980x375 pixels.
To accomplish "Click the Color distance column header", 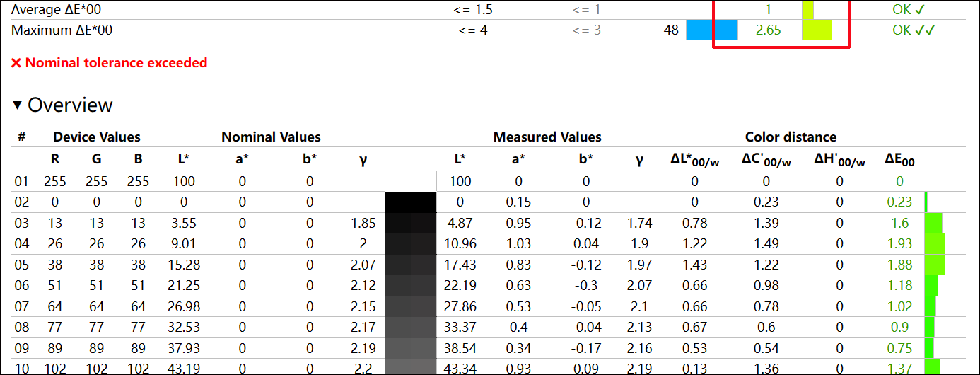I will click(x=790, y=137).
